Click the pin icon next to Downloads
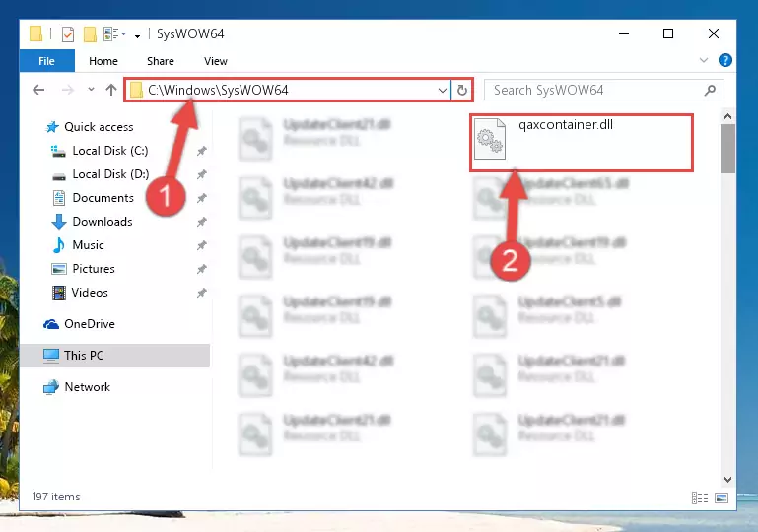This screenshot has width=758, height=532. point(202,222)
